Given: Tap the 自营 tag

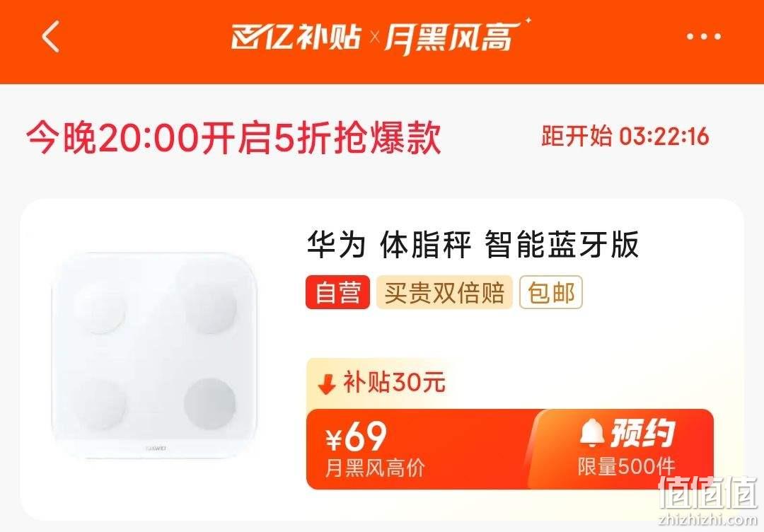Looking at the screenshot, I should coord(337,292).
